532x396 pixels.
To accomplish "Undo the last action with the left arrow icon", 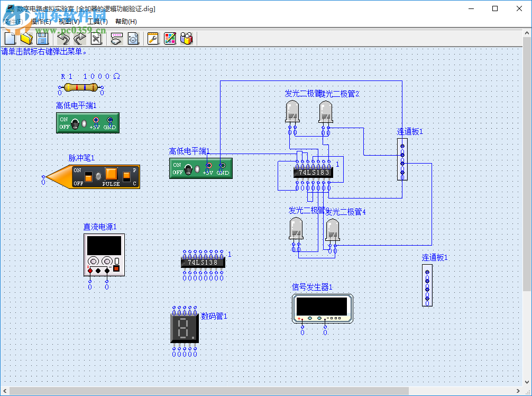I will click(x=63, y=38).
